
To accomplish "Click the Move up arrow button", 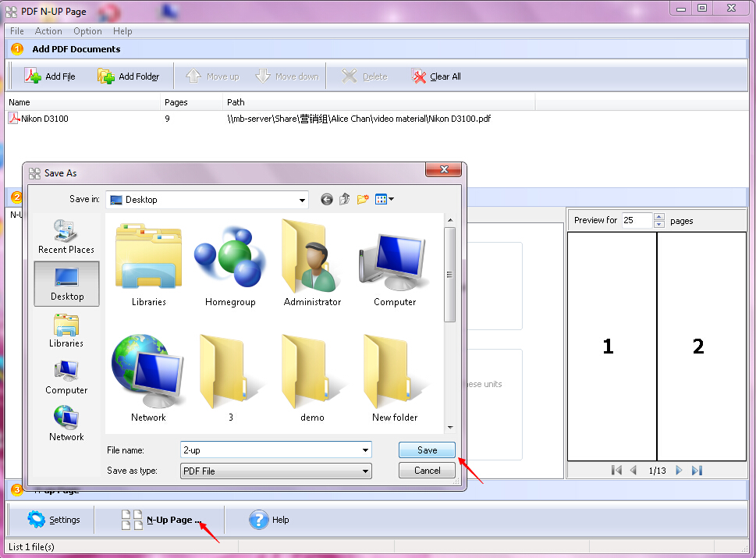I will (213, 76).
